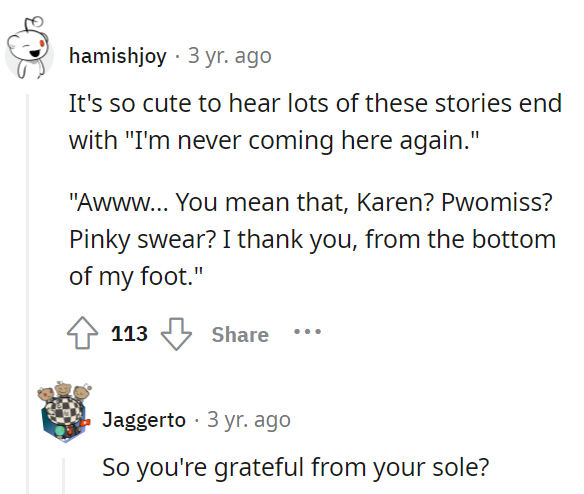Open hamishjoy's '3 yr. ago' timestamp permalink
The height and width of the screenshot is (494, 584).
(230, 57)
